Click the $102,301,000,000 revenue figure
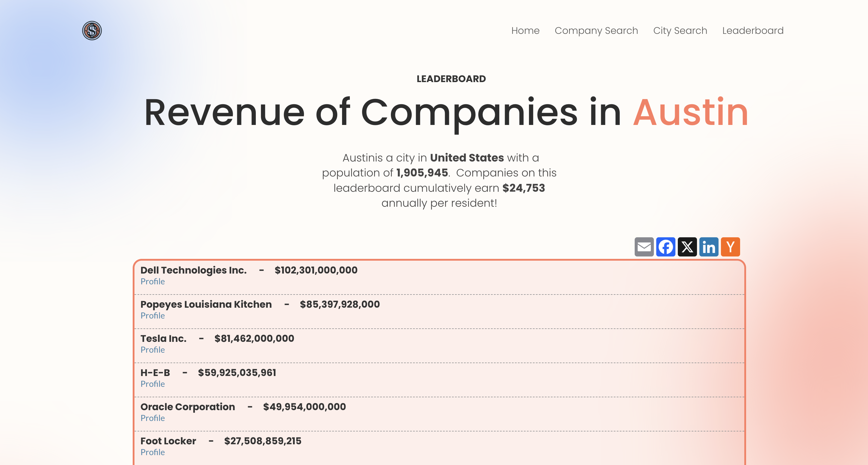 point(316,270)
